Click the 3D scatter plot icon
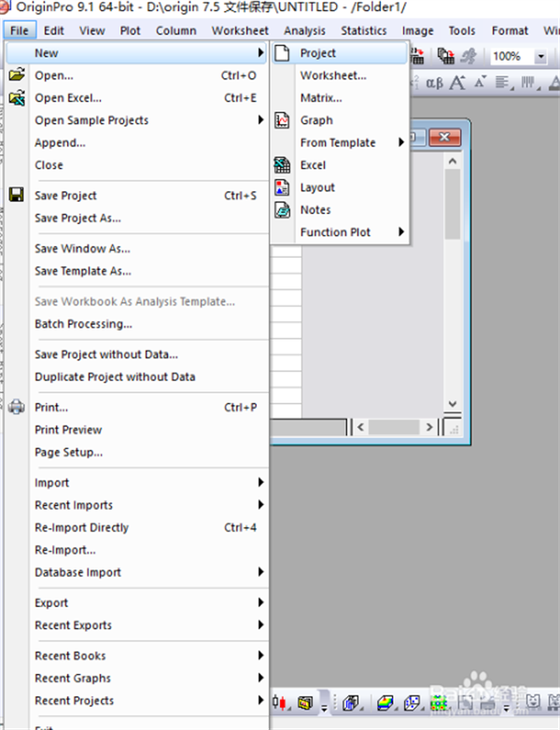This screenshot has height=730, width=560. [413, 703]
